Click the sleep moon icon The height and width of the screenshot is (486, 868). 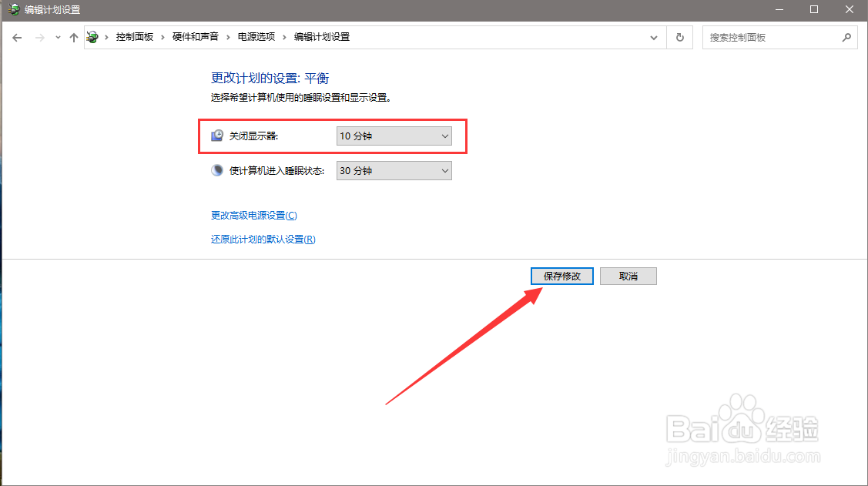point(217,170)
